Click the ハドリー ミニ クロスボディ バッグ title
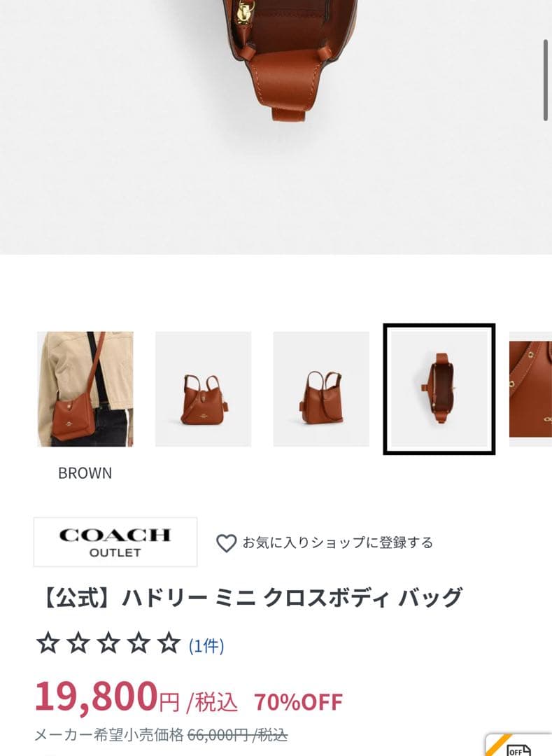 pyautogui.click(x=292, y=598)
